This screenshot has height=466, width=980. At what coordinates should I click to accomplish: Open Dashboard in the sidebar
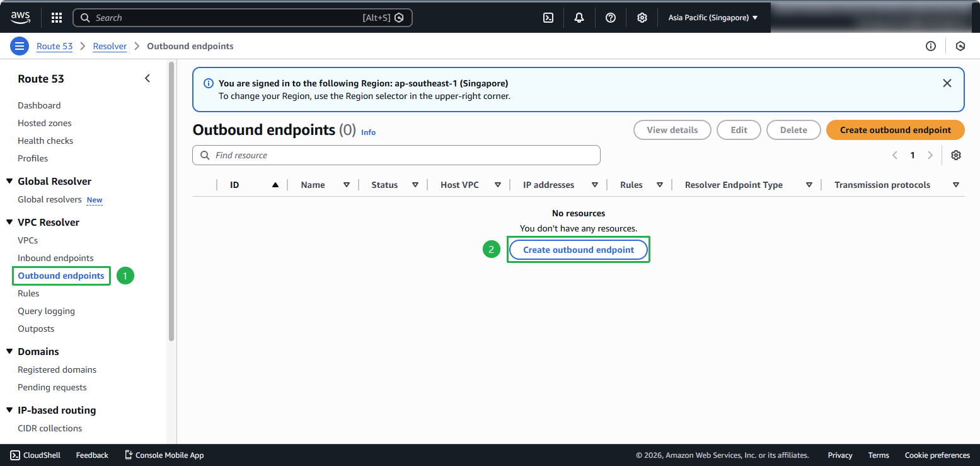tap(39, 105)
